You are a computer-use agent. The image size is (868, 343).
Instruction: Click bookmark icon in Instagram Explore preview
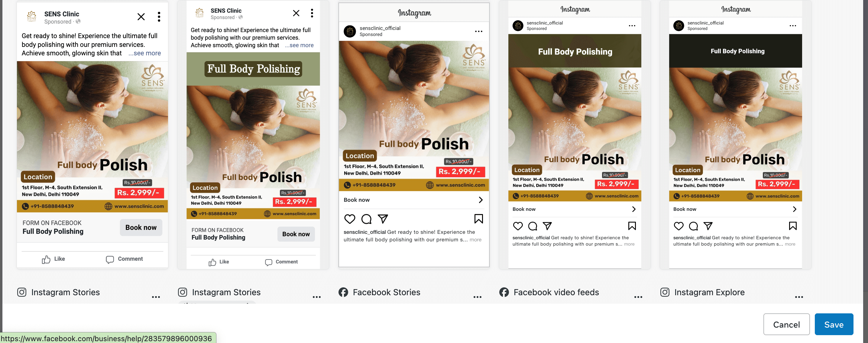[x=792, y=226]
